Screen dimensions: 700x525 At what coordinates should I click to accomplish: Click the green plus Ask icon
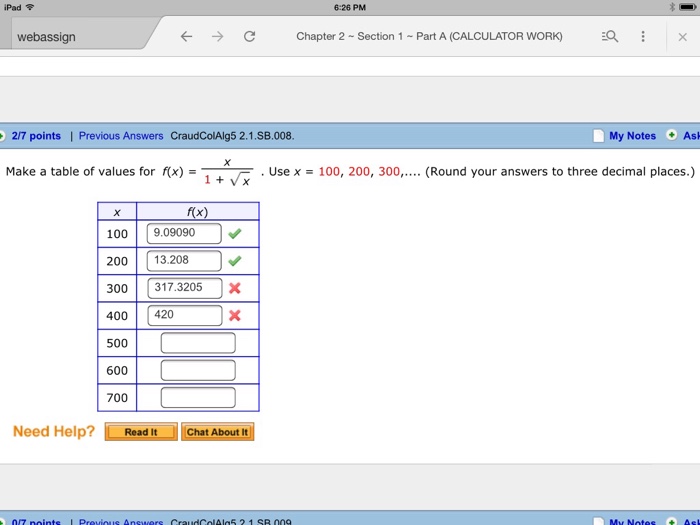(x=671, y=135)
